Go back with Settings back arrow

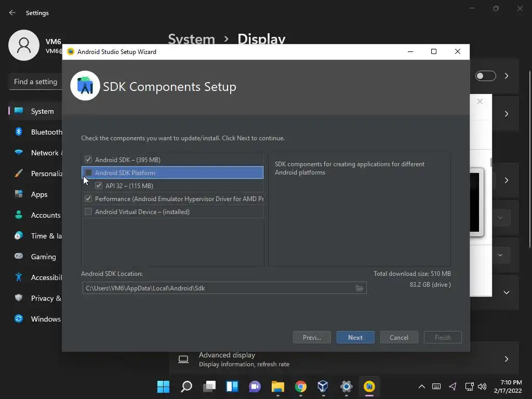[x=12, y=12]
